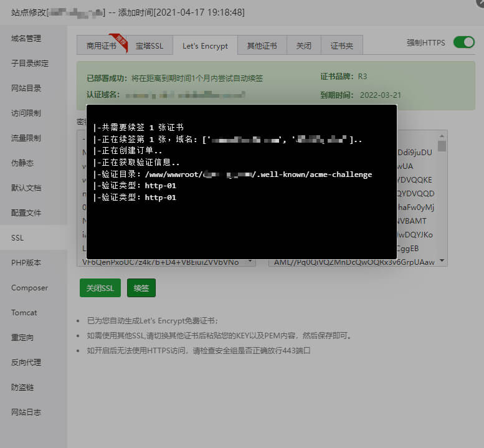
Task: Open 网站目录 in the sidebar
Action: tap(26, 88)
